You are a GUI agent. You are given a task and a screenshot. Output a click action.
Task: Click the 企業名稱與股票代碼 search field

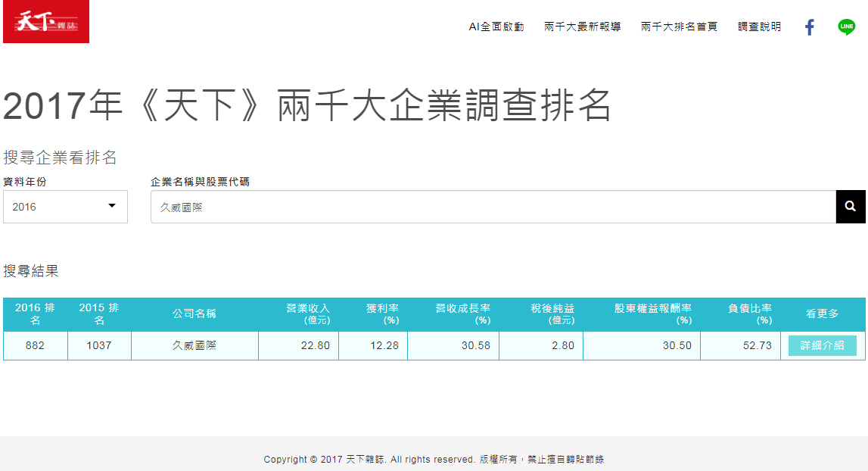click(x=493, y=207)
